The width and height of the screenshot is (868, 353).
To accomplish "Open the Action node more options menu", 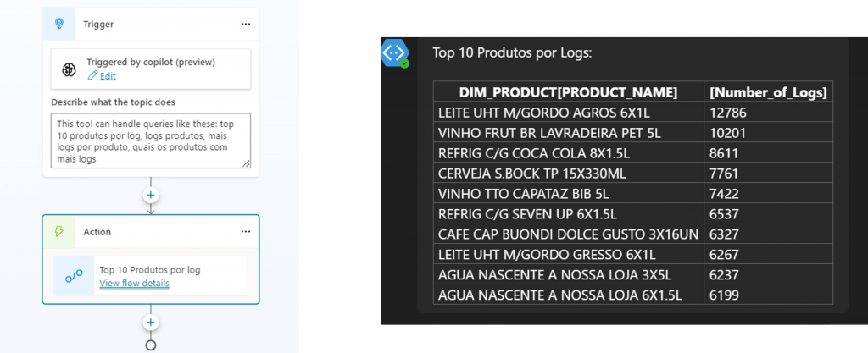I will pos(246,231).
